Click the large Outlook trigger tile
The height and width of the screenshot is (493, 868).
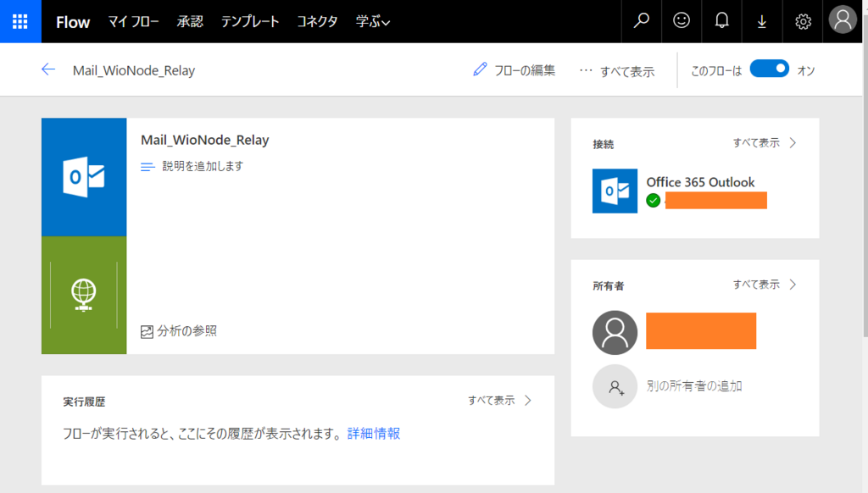tap(84, 177)
